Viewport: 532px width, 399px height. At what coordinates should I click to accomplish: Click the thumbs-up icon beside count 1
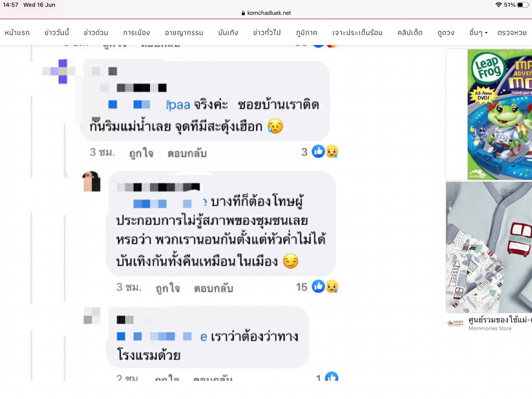coord(332,377)
